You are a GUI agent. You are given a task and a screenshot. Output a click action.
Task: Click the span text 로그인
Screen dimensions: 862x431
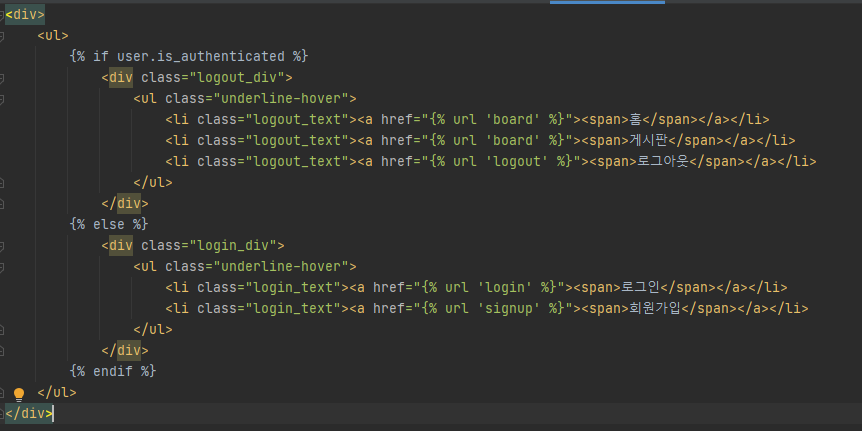click(x=640, y=288)
